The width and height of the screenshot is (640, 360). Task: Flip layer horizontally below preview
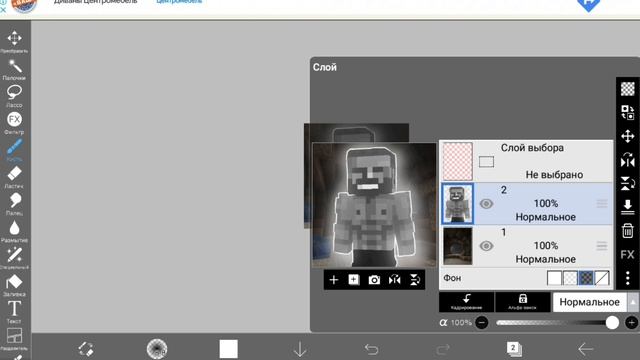point(395,280)
